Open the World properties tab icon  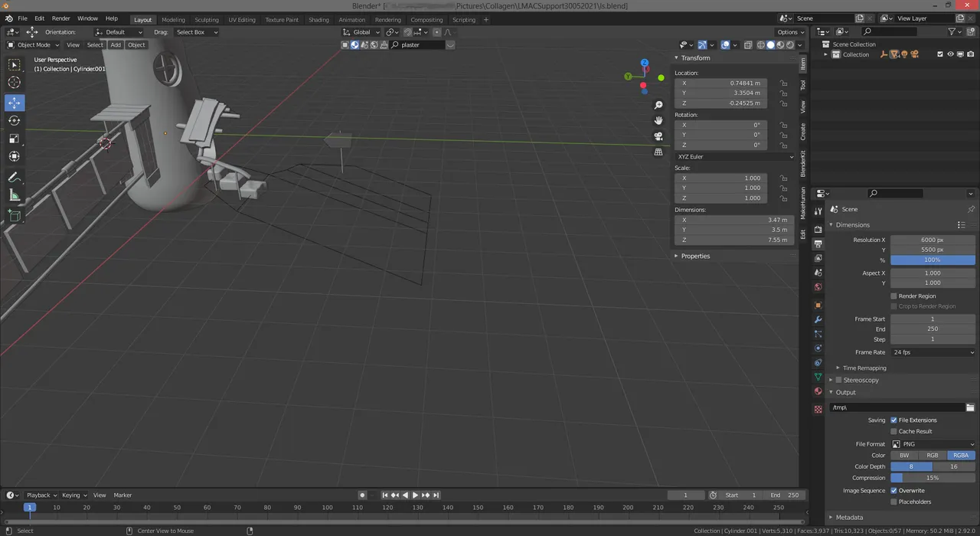click(818, 287)
